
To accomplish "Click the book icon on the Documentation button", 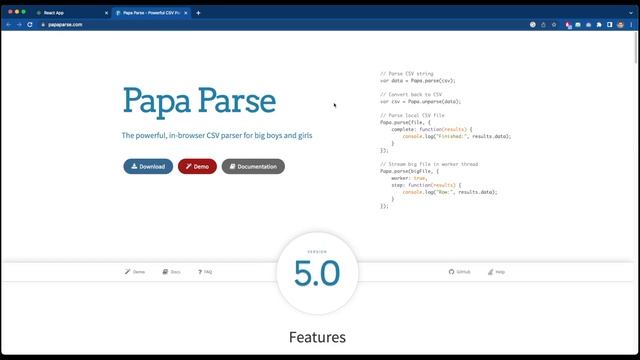I will coord(232,166).
